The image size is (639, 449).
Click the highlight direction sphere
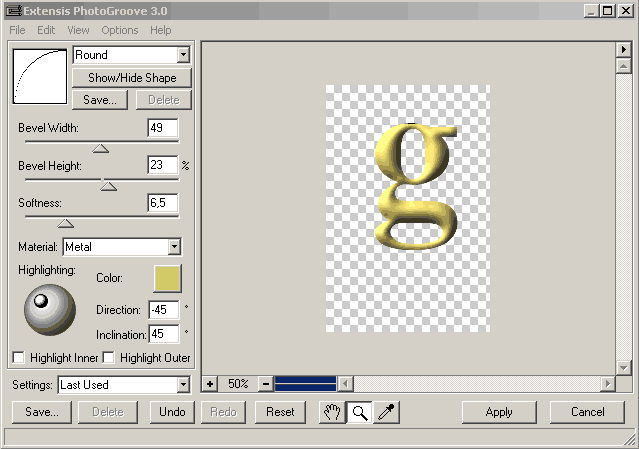pyautogui.click(x=49, y=310)
